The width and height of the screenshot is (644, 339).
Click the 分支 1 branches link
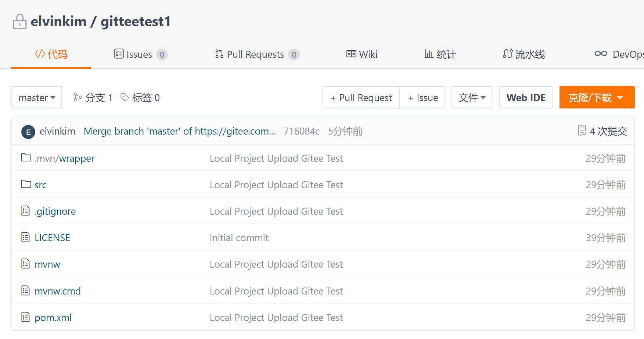pos(93,97)
